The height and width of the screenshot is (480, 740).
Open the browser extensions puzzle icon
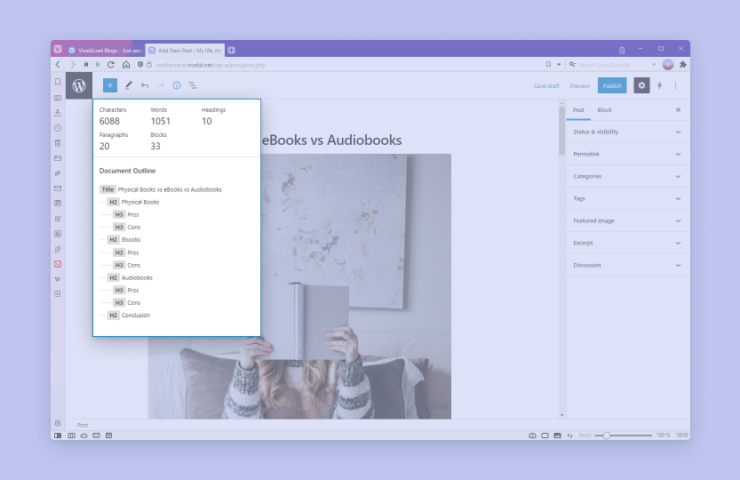point(682,65)
